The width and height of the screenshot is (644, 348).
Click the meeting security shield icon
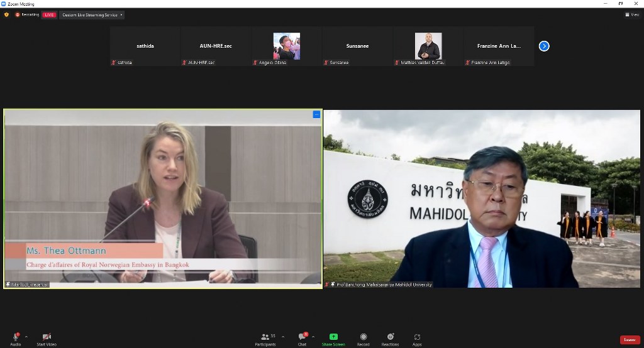6,14
